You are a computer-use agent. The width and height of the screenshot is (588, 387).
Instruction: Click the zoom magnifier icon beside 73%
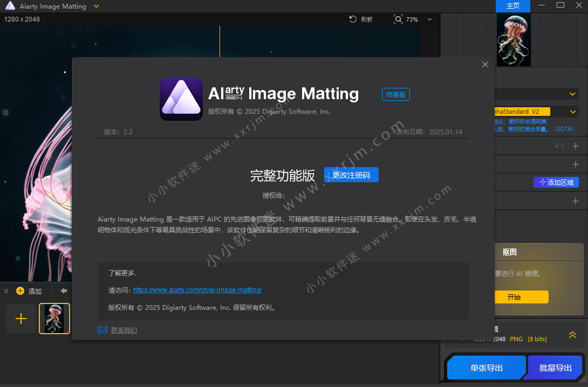click(x=398, y=19)
